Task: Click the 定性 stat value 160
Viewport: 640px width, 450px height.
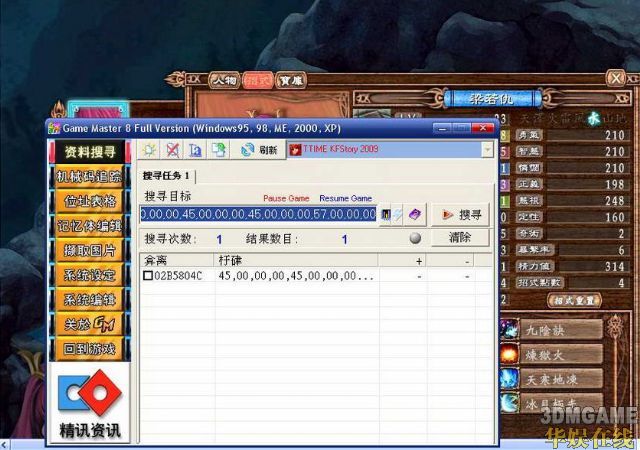Action: pos(615,217)
